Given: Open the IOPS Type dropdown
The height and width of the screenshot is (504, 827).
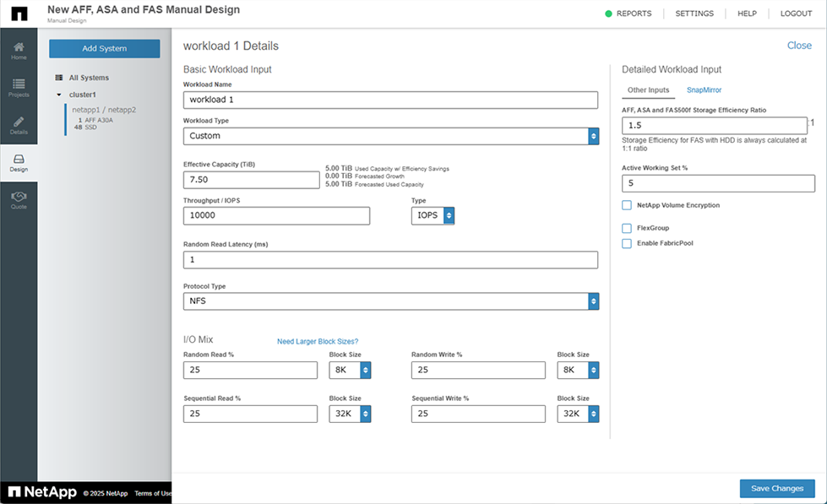Looking at the screenshot, I should point(433,215).
